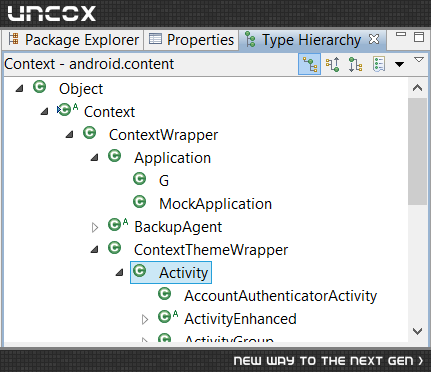Select the Activity class row
This screenshot has width=431, height=372.
171,273
